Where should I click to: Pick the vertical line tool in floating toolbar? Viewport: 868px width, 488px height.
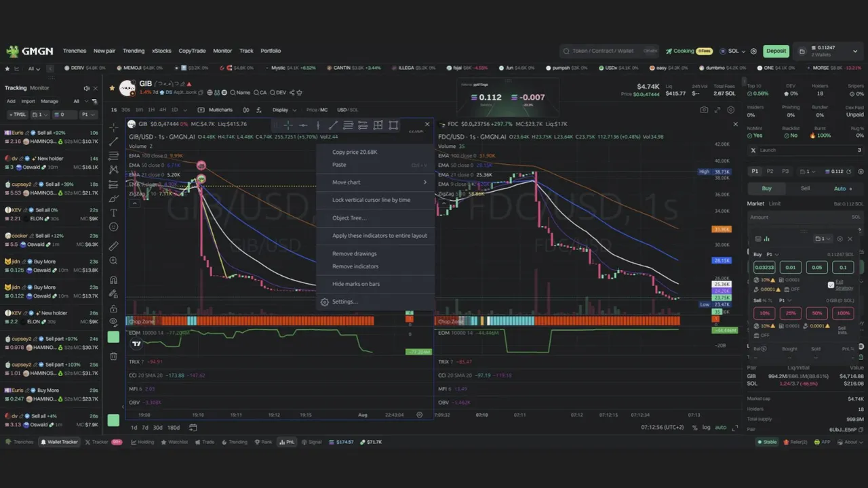tap(318, 125)
